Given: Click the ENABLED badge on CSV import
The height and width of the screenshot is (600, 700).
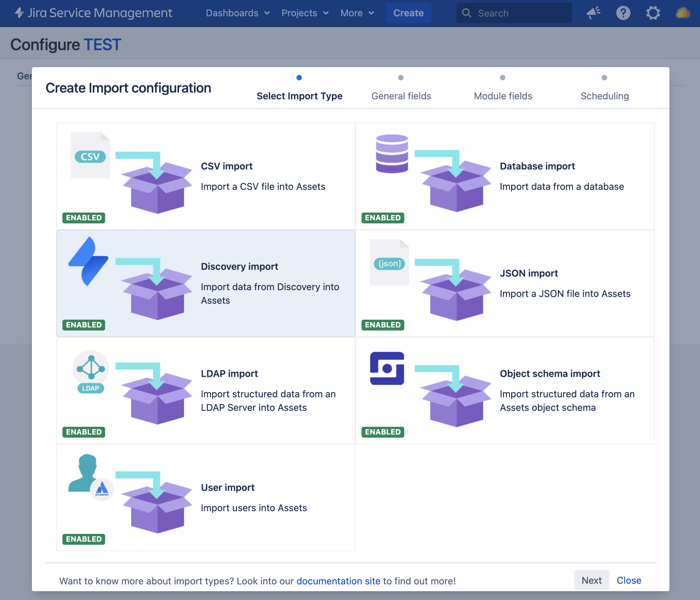Looking at the screenshot, I should 84,218.
